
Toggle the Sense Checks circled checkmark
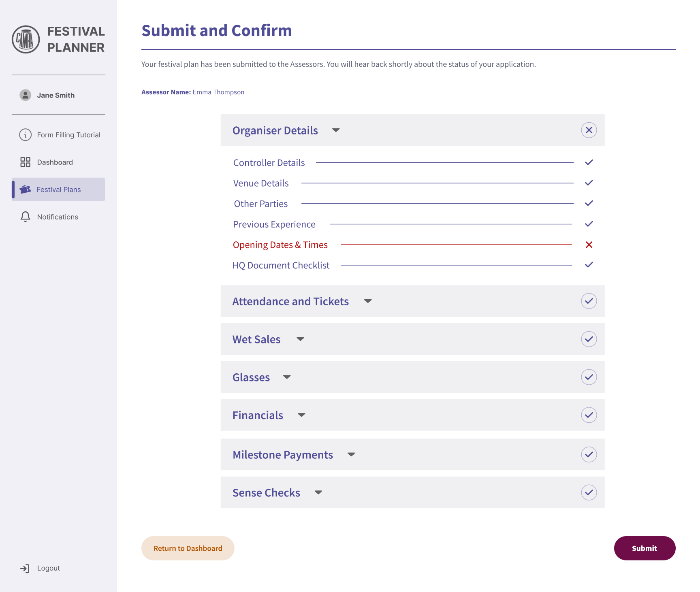pos(589,492)
